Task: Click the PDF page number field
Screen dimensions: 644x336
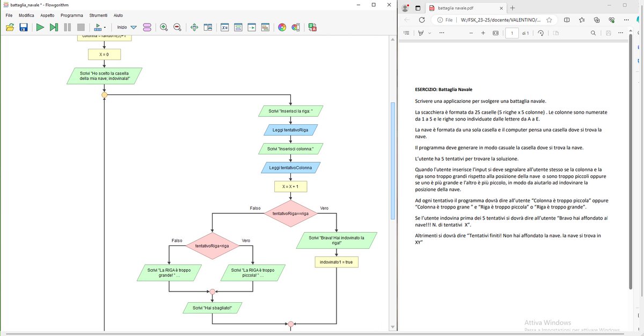Action: coord(511,33)
